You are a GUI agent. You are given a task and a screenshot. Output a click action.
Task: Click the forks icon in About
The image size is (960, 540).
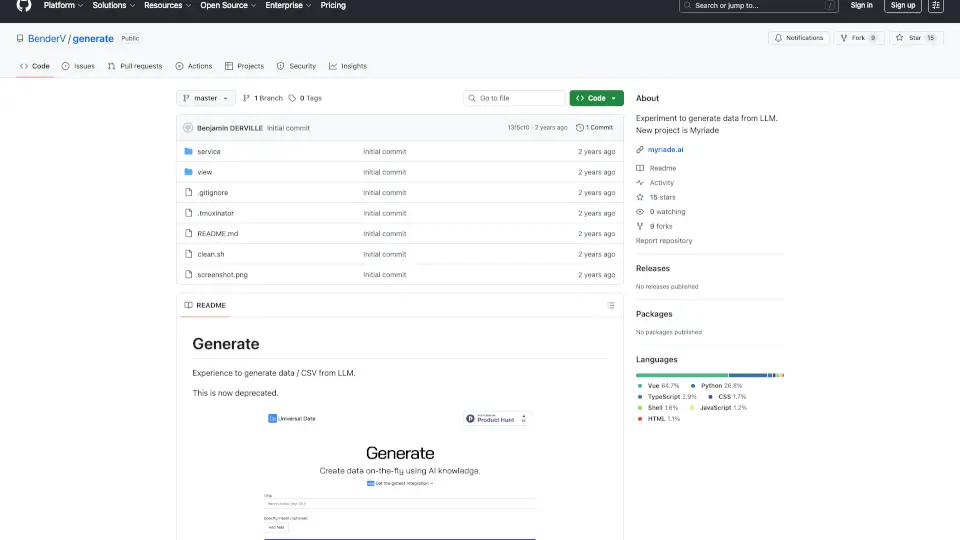point(640,226)
